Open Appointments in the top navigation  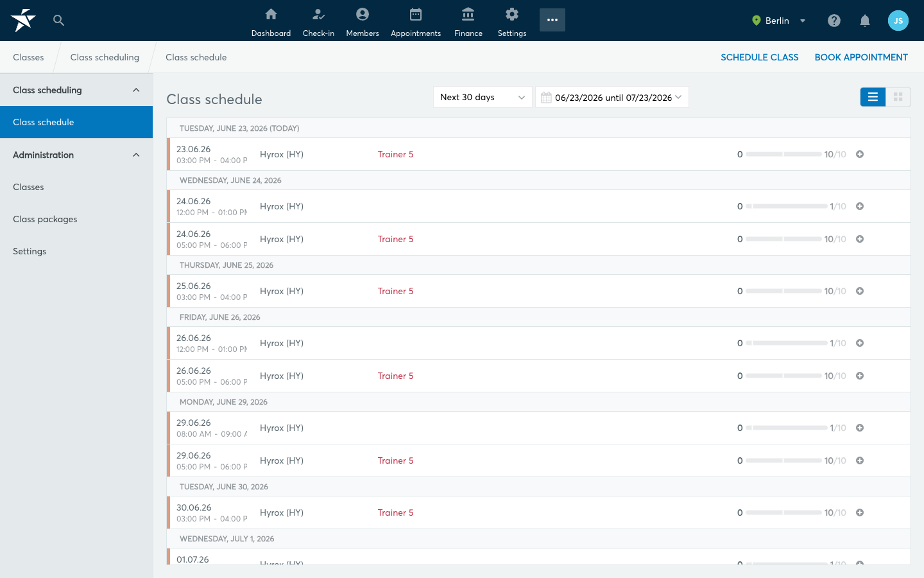(416, 21)
